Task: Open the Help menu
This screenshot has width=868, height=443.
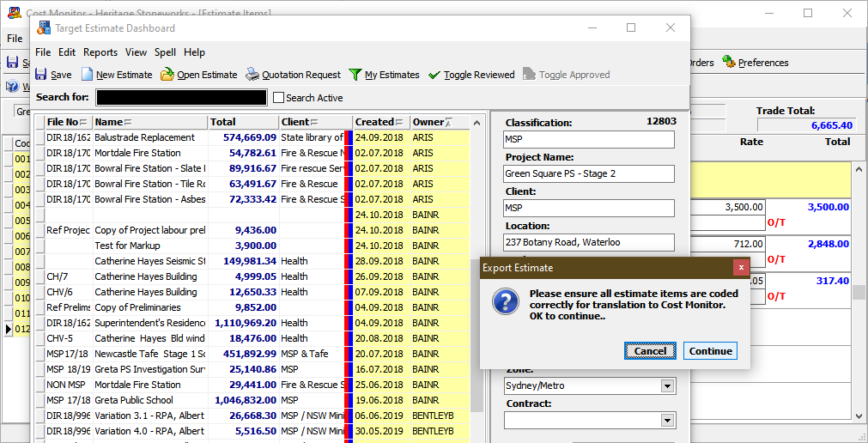Action: (x=194, y=52)
